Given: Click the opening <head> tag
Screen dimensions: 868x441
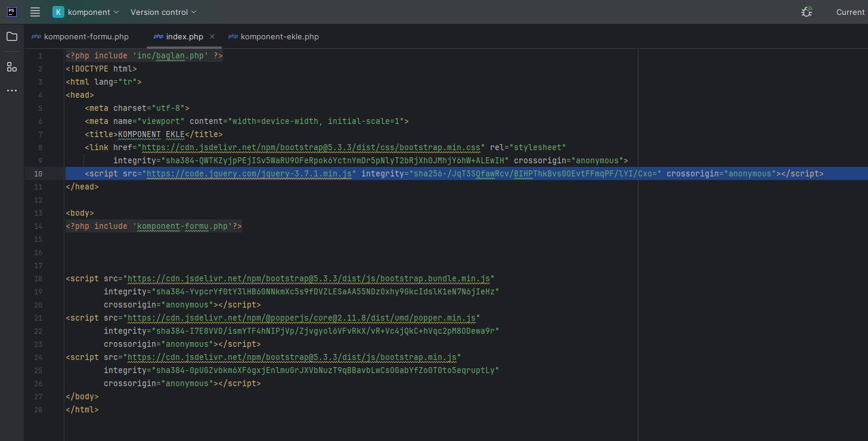Looking at the screenshot, I should [80, 95].
